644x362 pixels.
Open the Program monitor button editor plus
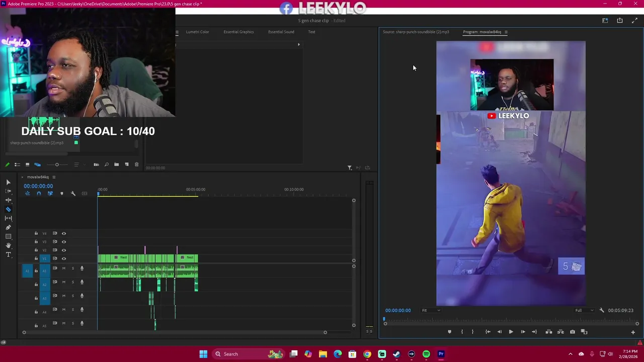click(x=633, y=332)
